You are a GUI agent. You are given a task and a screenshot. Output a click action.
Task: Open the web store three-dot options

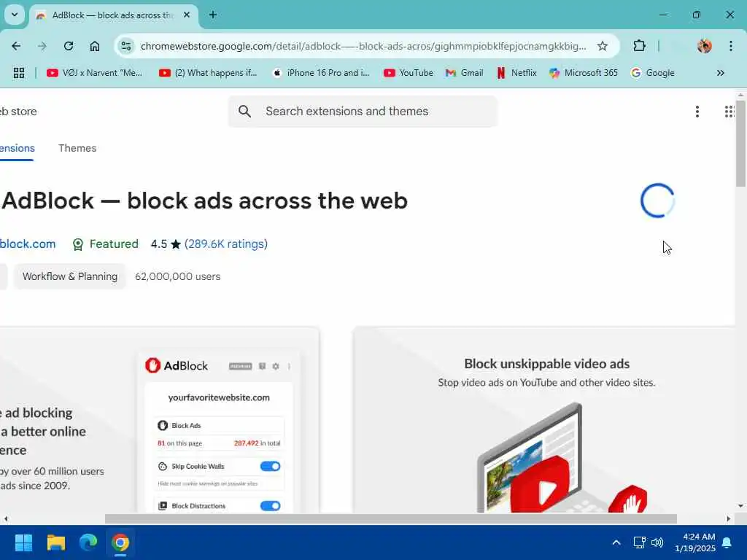697,112
